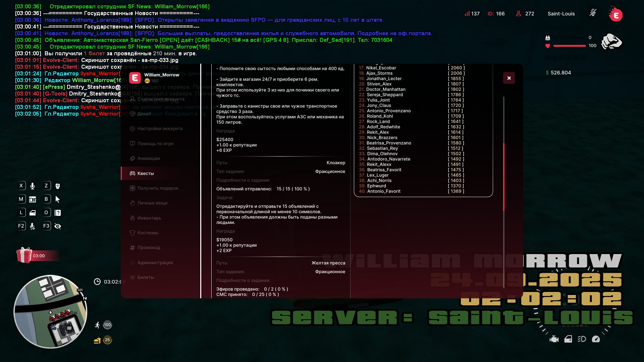Click the red health bar
This screenshot has height=362, width=644.
click(569, 46)
